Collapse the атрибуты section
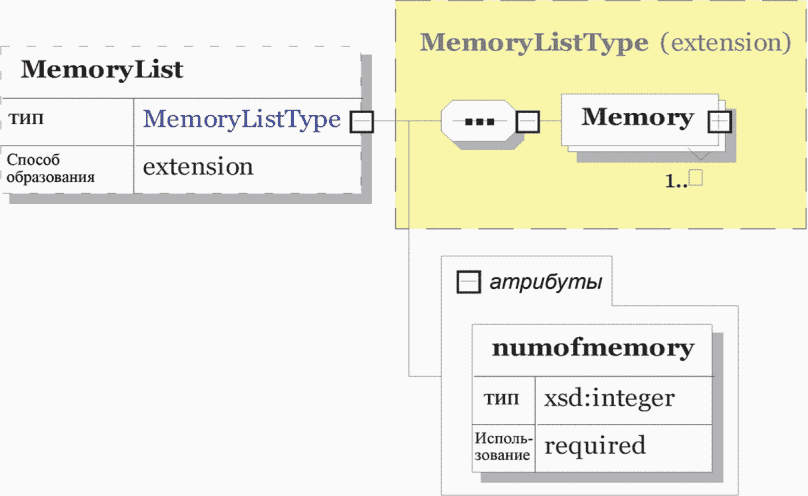Screen dimensions: 808x496 468,283
